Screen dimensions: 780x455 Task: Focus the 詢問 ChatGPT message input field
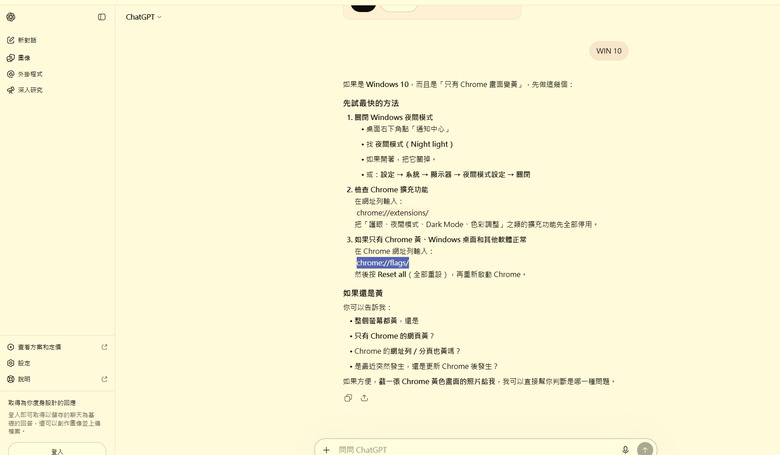478,450
